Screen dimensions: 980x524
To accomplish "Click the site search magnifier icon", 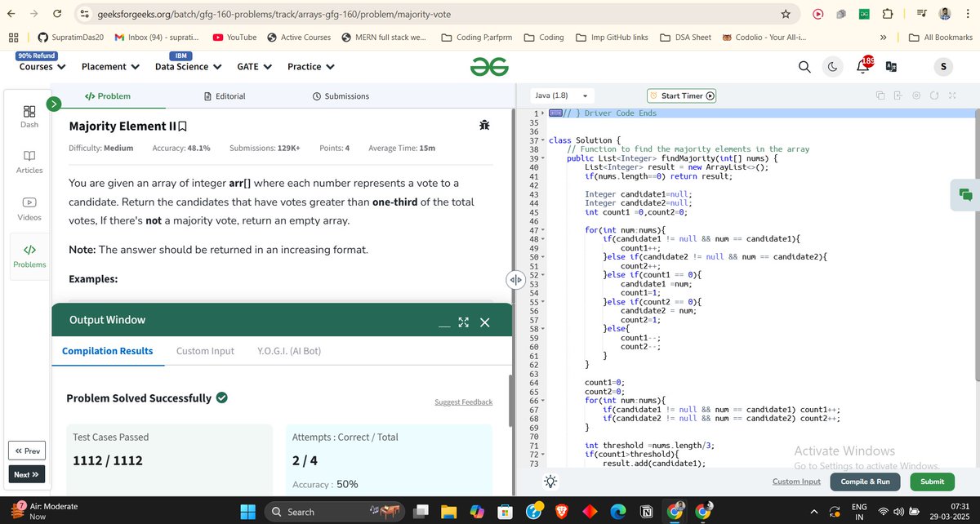I will pos(804,67).
